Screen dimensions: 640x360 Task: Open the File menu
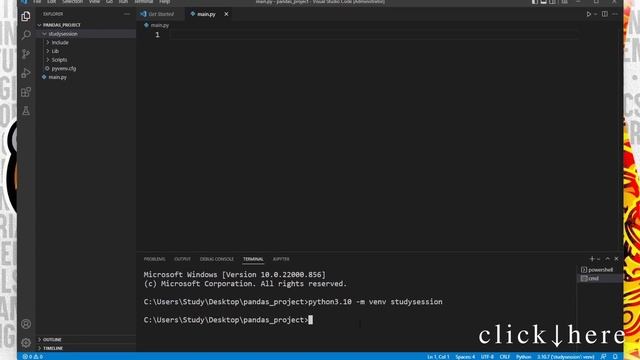click(37, 2)
